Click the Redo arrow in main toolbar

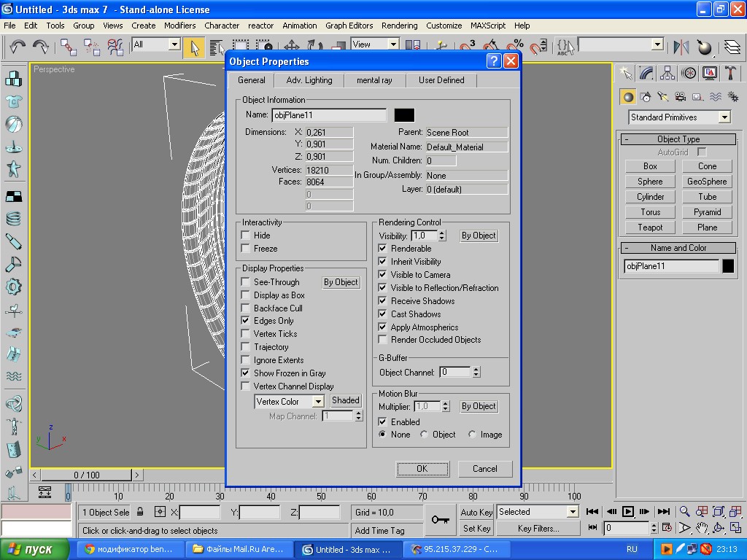tap(41, 46)
